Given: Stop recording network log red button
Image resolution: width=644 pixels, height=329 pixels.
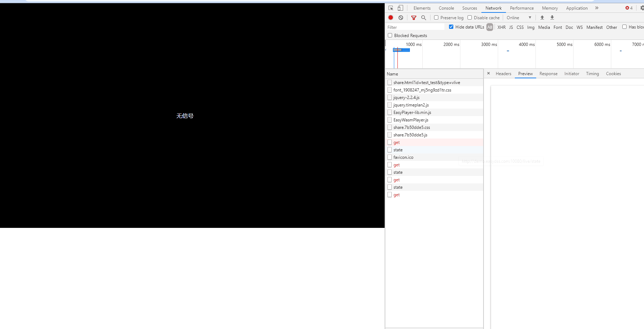Looking at the screenshot, I should (x=391, y=17).
